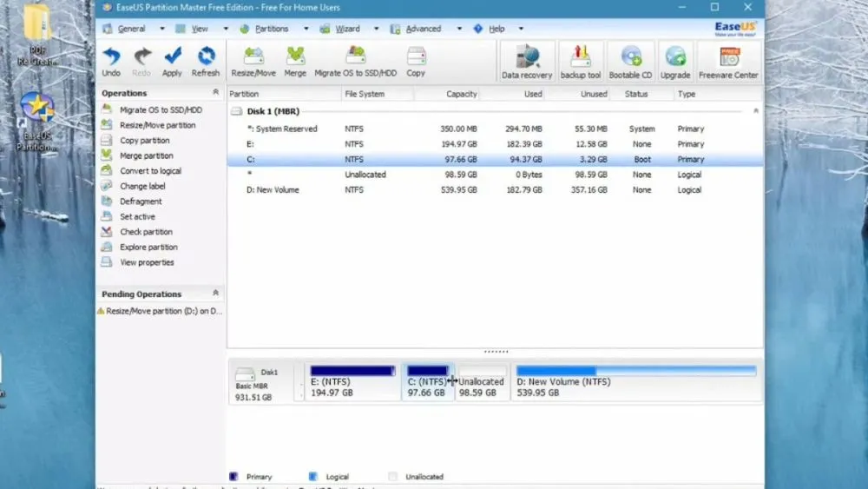Launch the Data recovery tool
The image size is (868, 489).
pyautogui.click(x=527, y=61)
